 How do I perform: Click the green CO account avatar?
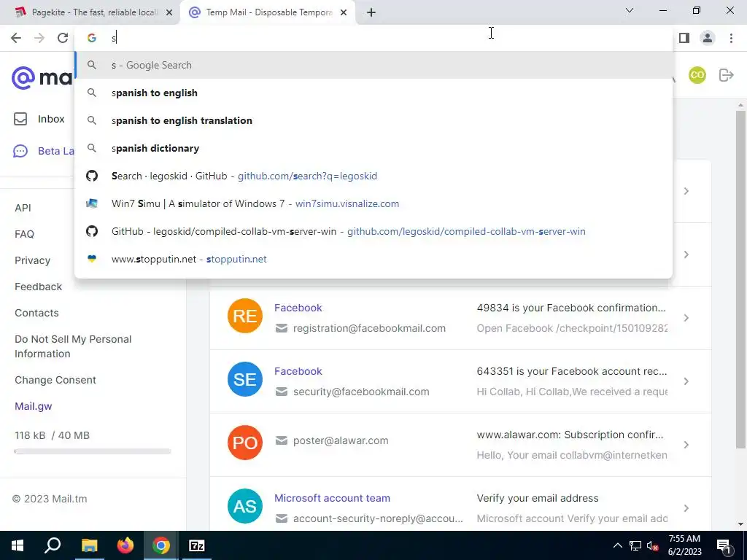tap(697, 75)
